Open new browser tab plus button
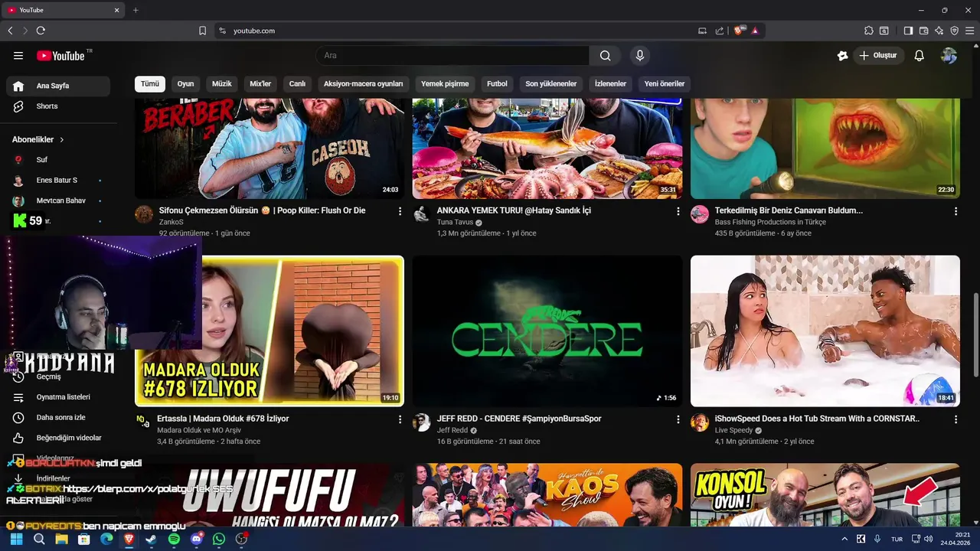 coord(136,10)
